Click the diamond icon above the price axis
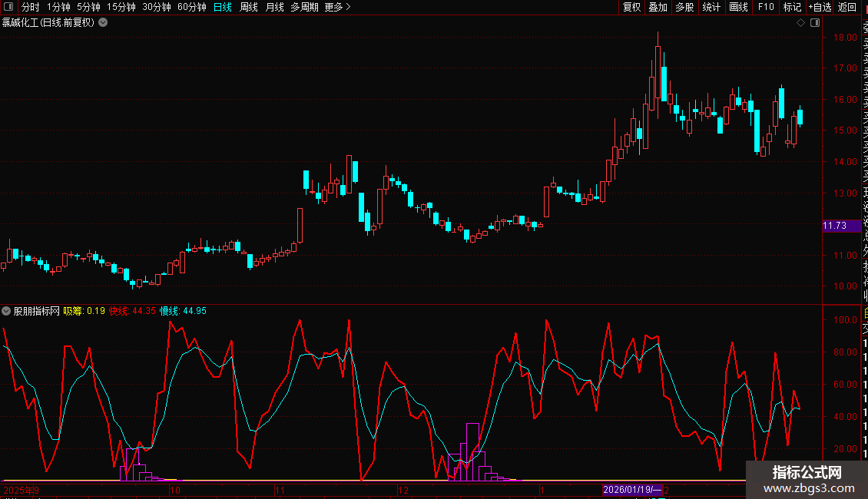Image resolution: width=868 pixels, height=499 pixels. pyautogui.click(x=800, y=23)
